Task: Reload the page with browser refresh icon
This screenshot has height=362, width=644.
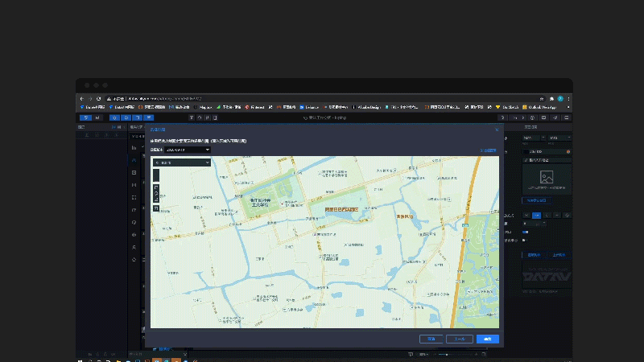Action: click(x=98, y=98)
